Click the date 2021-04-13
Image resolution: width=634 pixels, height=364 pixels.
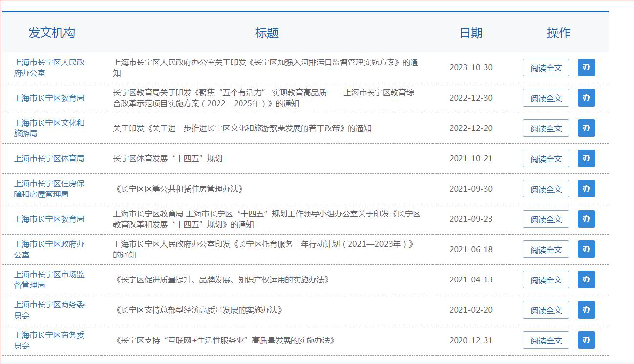[x=471, y=280]
